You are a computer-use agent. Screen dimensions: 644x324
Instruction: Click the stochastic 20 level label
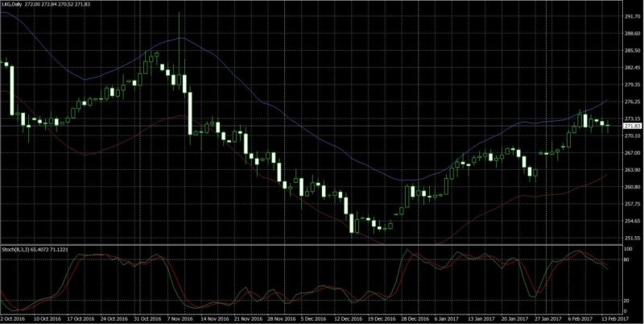click(x=628, y=301)
